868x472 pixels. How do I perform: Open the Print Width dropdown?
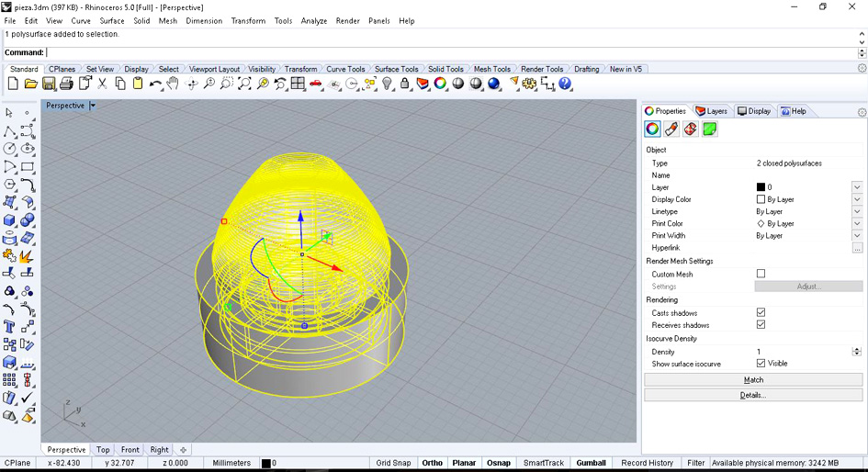857,236
